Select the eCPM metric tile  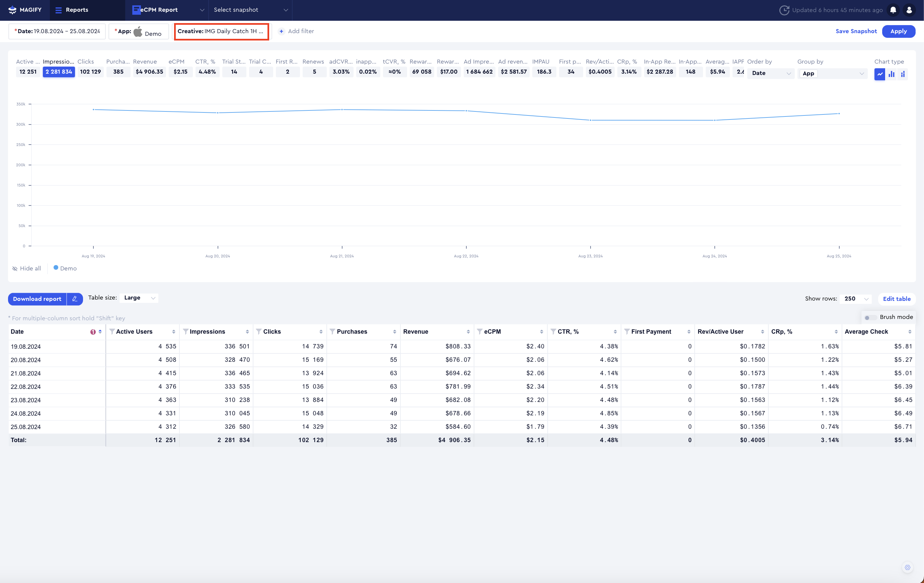(180, 71)
